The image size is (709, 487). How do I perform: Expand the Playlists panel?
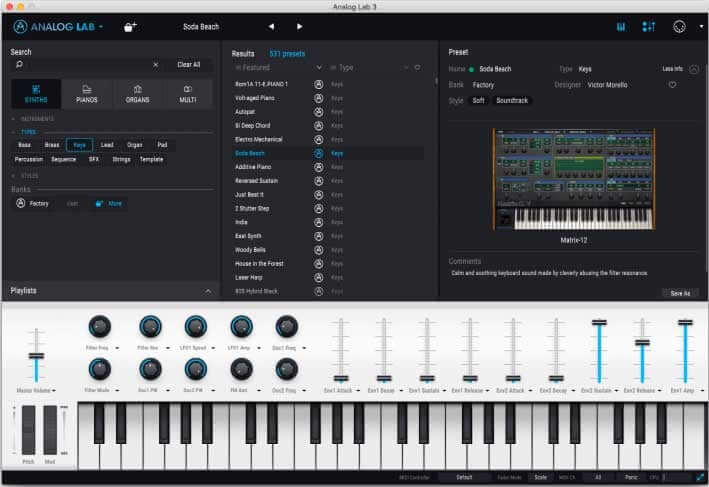[208, 290]
